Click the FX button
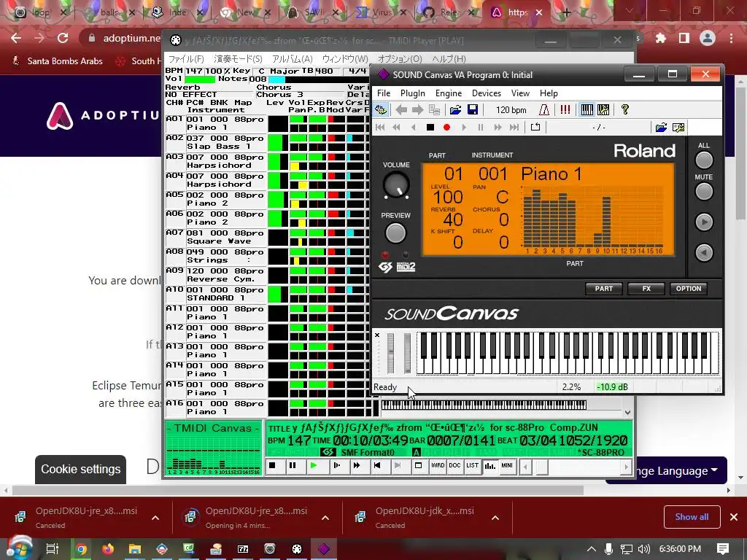The image size is (747, 560). coord(646,289)
